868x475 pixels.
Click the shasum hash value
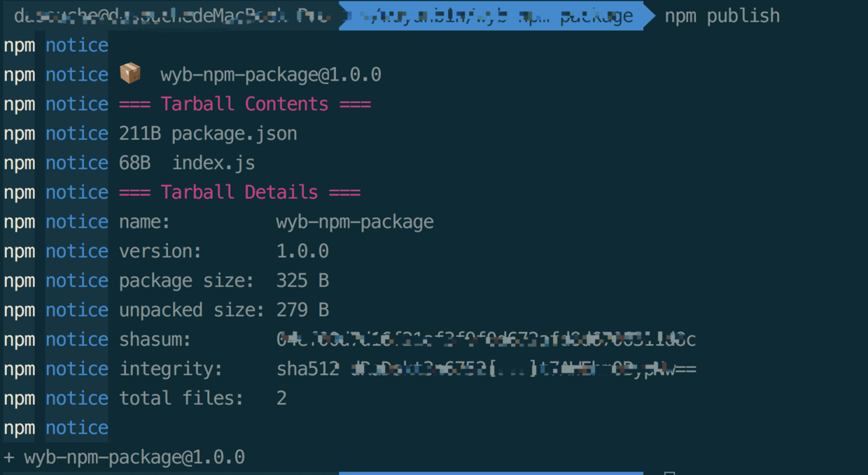click(486, 340)
